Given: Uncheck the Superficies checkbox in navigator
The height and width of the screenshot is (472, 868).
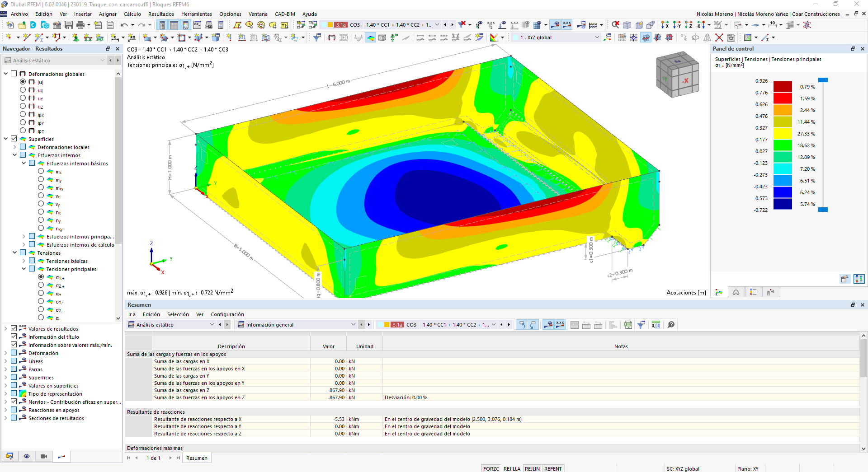Looking at the screenshot, I should point(14,139).
